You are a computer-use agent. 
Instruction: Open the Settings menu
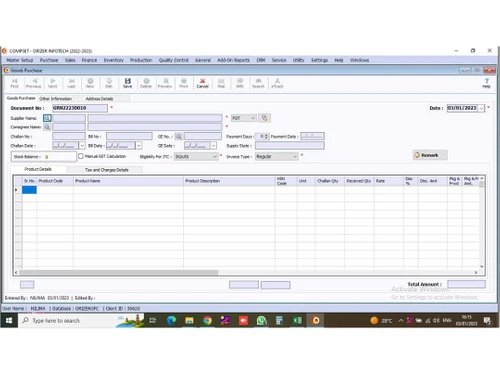(319, 60)
